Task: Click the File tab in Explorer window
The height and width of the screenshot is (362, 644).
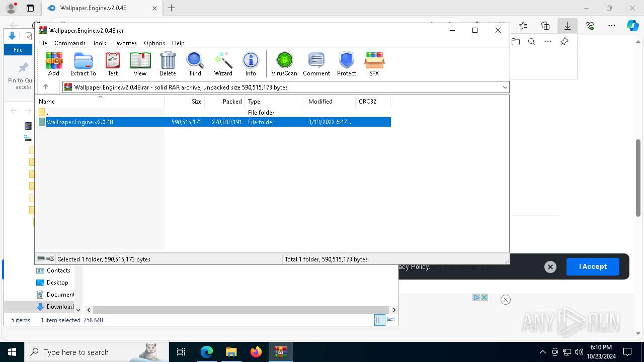Action: tap(18, 50)
